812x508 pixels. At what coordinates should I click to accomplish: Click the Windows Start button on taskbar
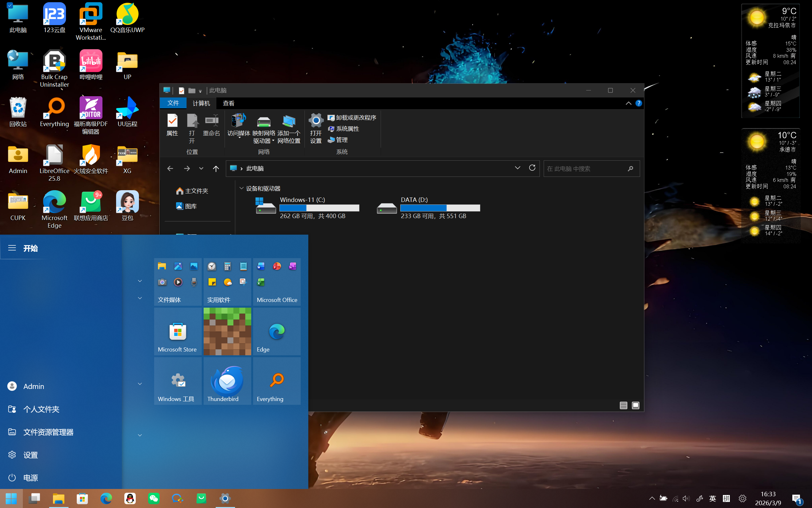pyautogui.click(x=11, y=498)
